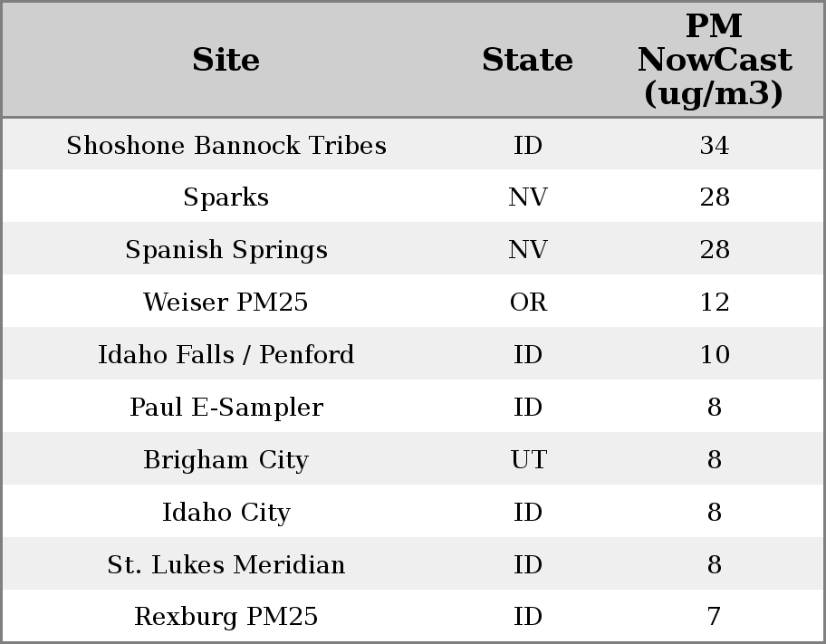Viewport: 826px width, 644px height.
Task: Click the PM value 34
Action: pos(714,146)
